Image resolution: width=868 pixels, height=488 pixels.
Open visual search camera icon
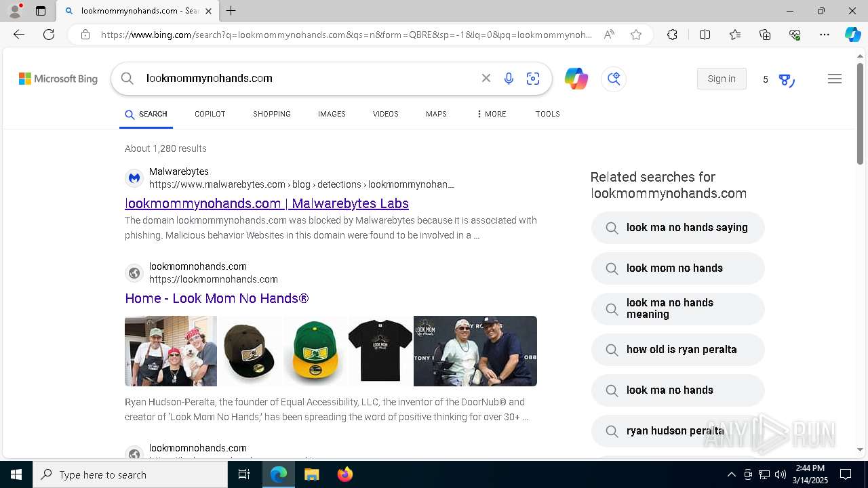pyautogui.click(x=533, y=79)
